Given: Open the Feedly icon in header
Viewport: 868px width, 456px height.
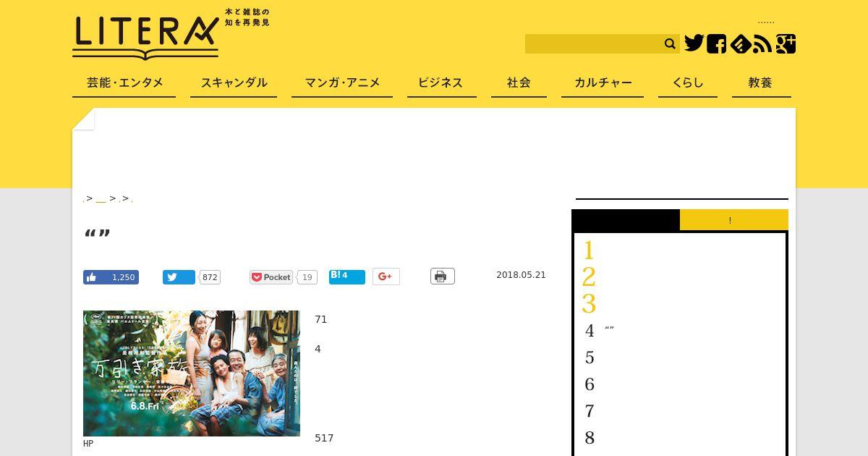Looking at the screenshot, I should pos(740,43).
